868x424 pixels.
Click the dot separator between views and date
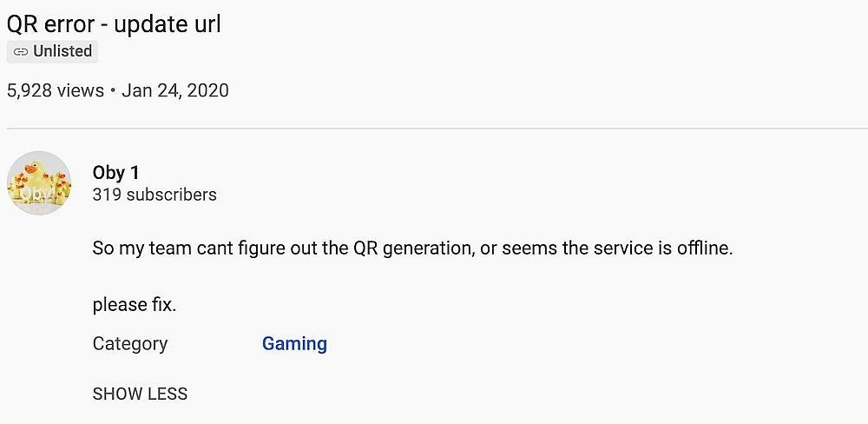point(113,90)
